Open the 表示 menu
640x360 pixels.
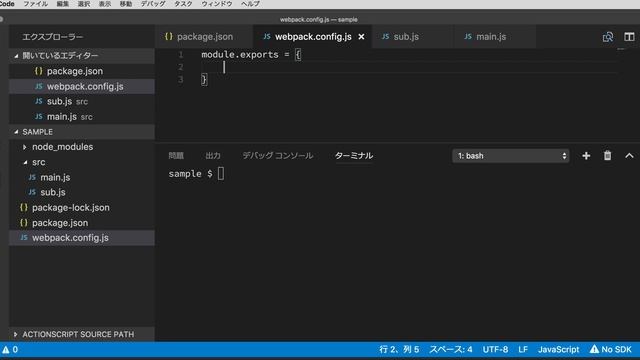coord(105,4)
